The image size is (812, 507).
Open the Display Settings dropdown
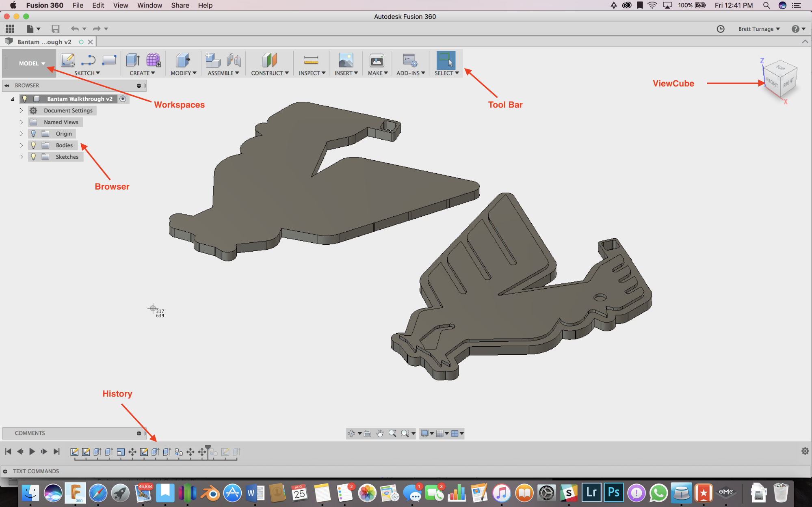tap(427, 433)
